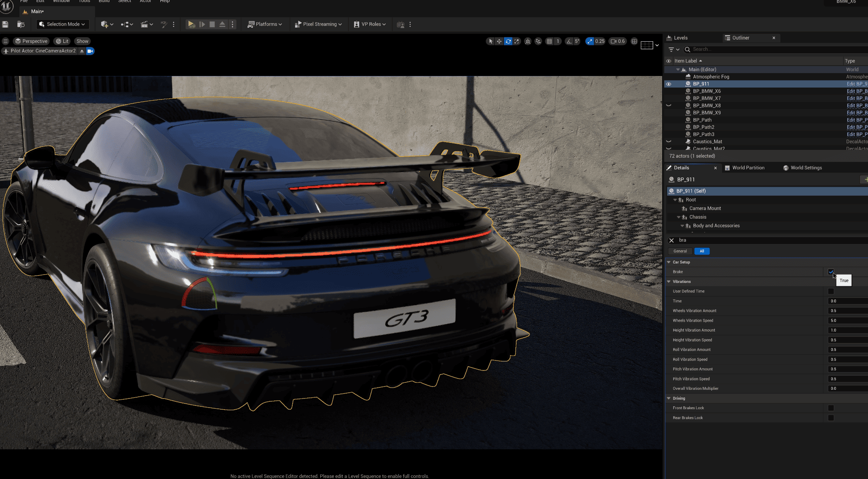Enable Front Brakes Lock checkbox
This screenshot has height=479, width=868.
[831, 408]
